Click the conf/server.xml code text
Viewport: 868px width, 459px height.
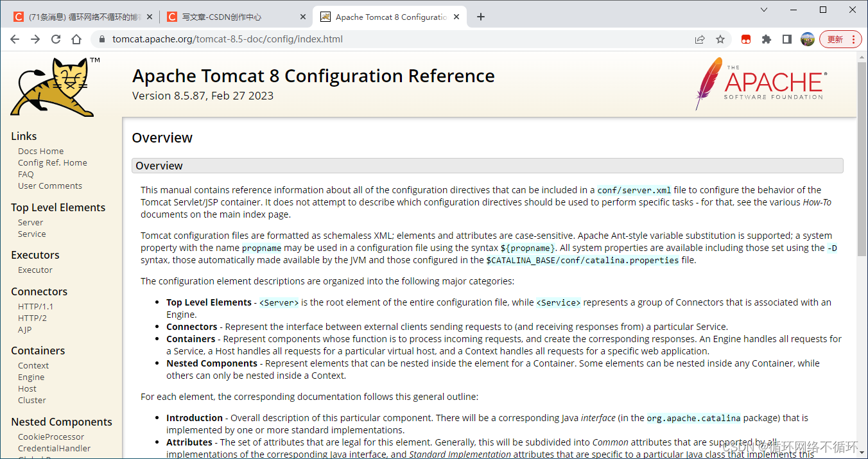click(x=634, y=191)
